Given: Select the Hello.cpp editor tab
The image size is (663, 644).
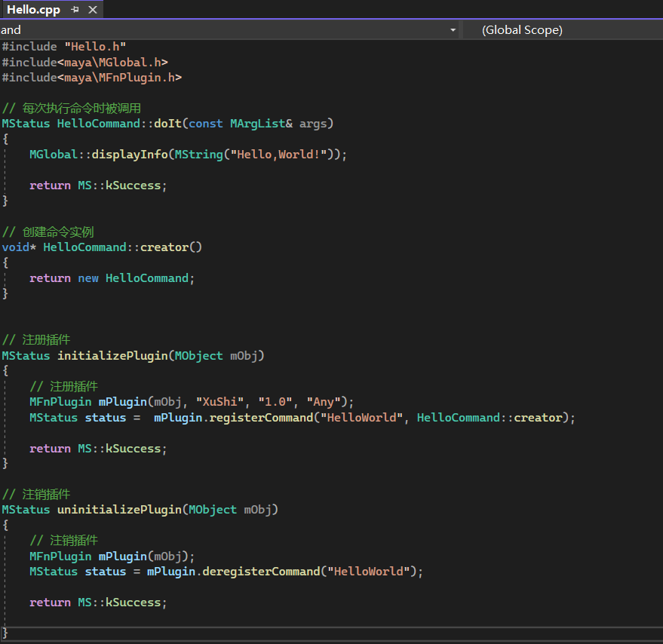Looking at the screenshot, I should pos(33,10).
